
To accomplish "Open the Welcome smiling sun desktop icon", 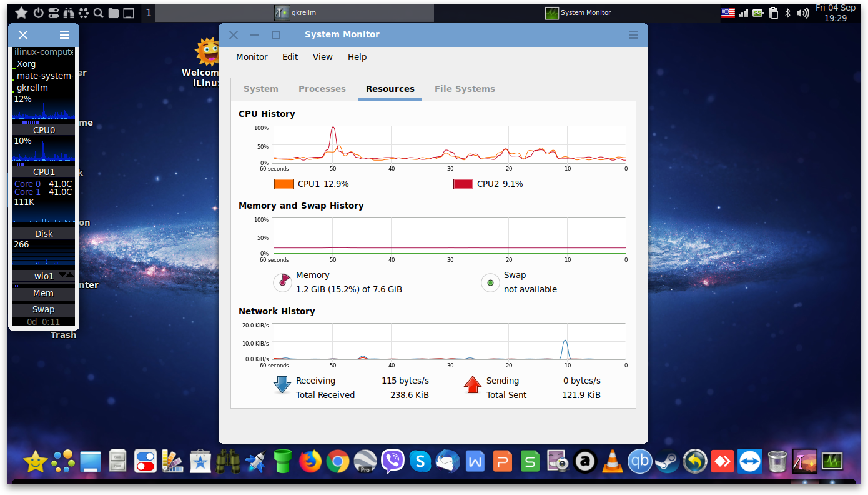I will 207,52.
